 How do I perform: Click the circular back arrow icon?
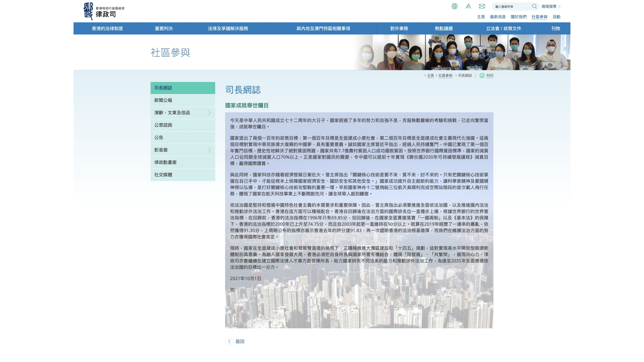coord(229,341)
